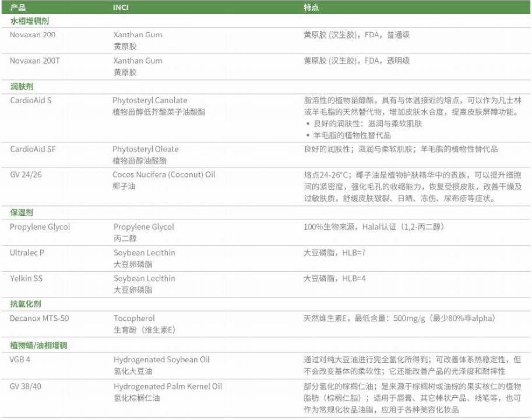Click the "保湿剂" section heading
The height and width of the screenshot is (420, 532).
(x=22, y=213)
